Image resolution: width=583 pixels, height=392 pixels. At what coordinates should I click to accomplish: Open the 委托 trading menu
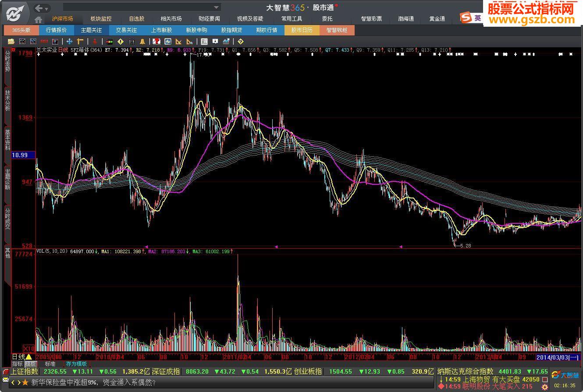(327, 19)
